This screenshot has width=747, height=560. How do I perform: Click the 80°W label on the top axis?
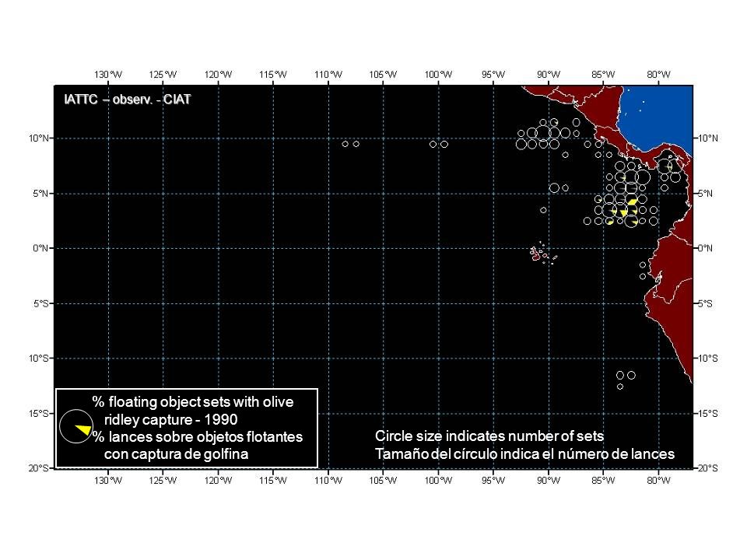[658, 75]
